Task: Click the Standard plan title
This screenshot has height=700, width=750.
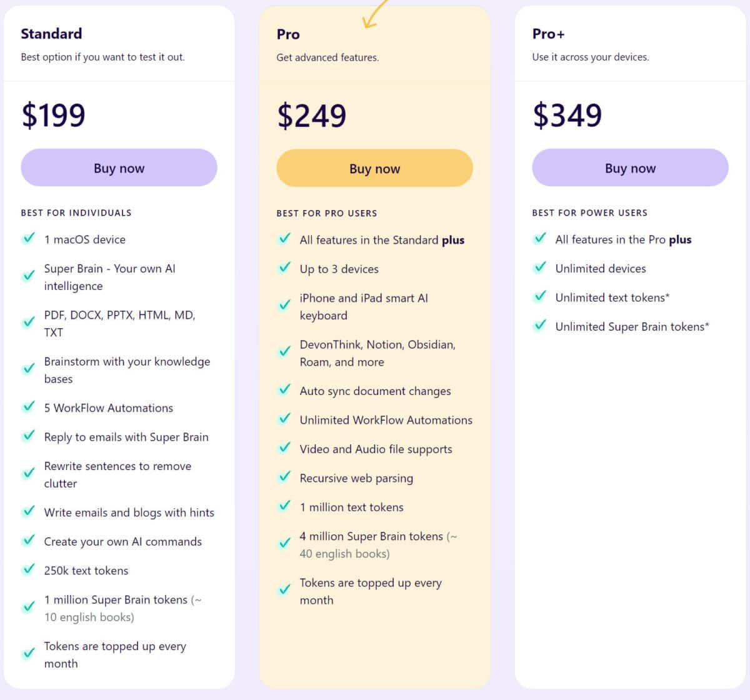Action: (x=51, y=34)
